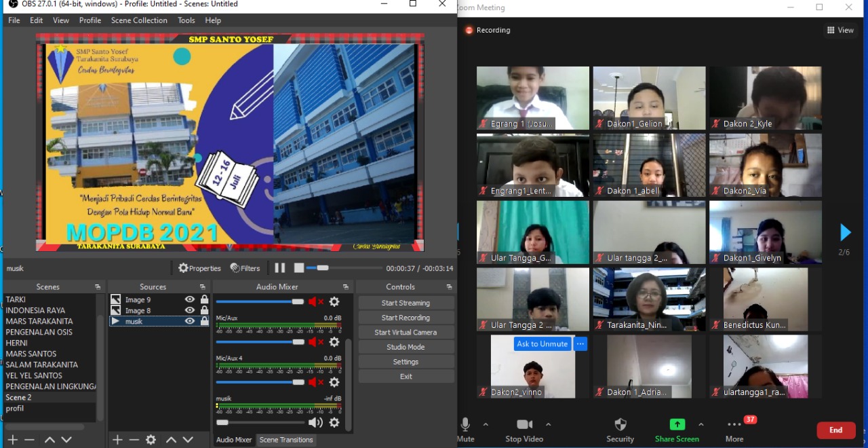
Task: Move the selected scene up in the Scenes panel
Action: point(50,440)
